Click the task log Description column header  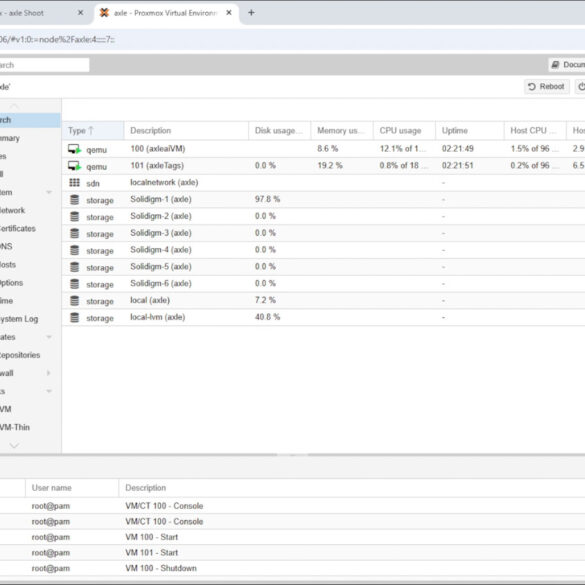[352, 488]
